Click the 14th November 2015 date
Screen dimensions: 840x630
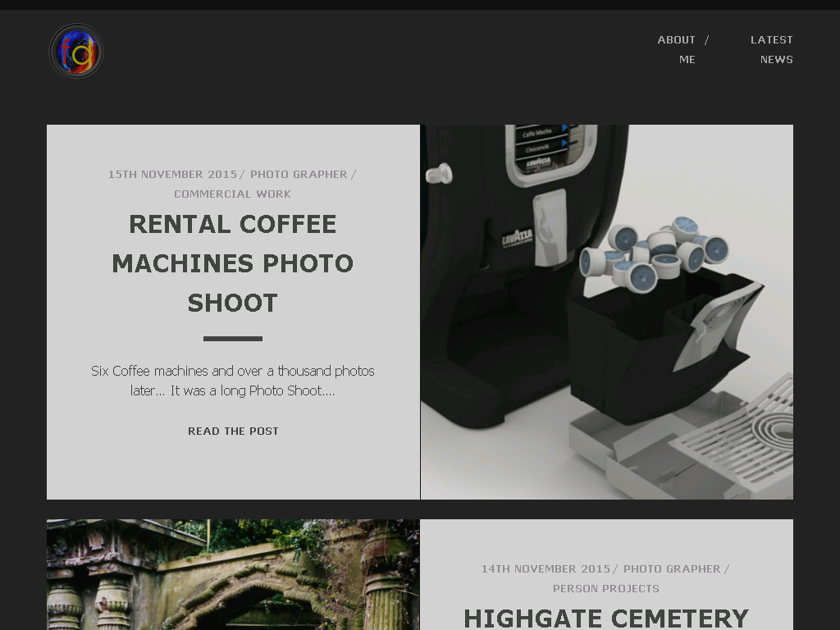(546, 569)
